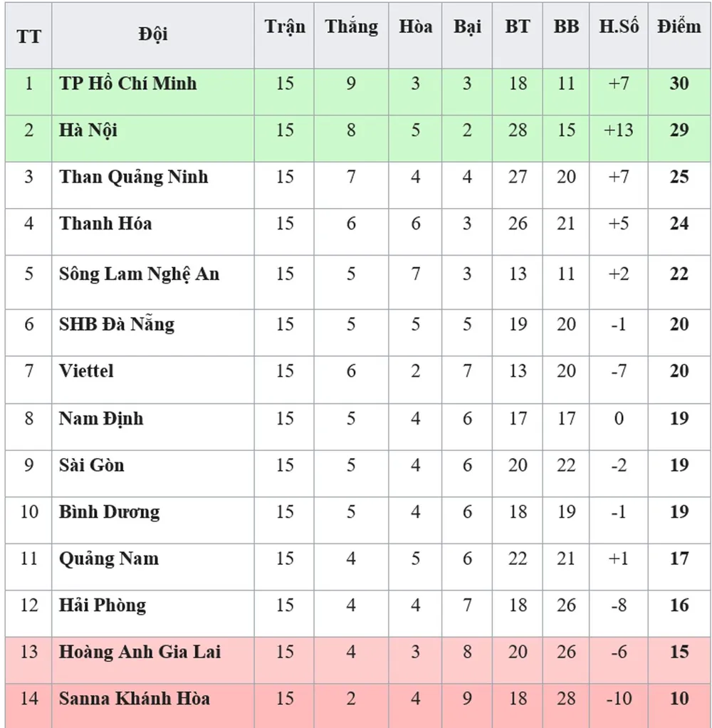The width and height of the screenshot is (712, 728).
Task: Click the TT column header
Action: pos(28,36)
